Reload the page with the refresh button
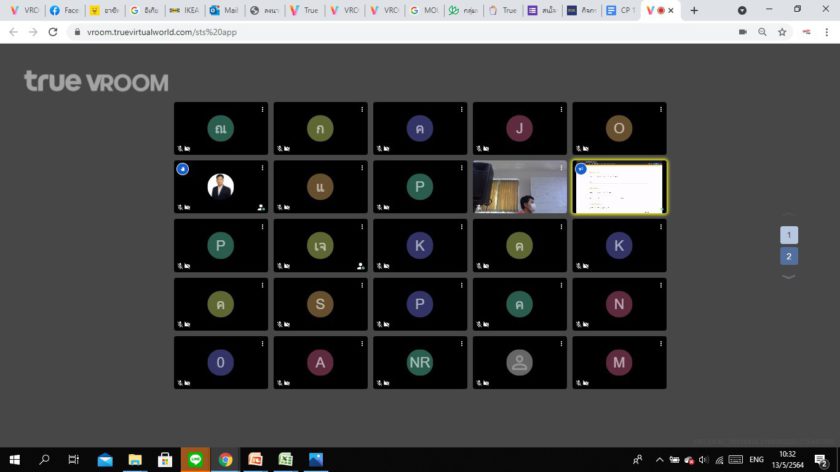840x472 pixels. (53, 32)
